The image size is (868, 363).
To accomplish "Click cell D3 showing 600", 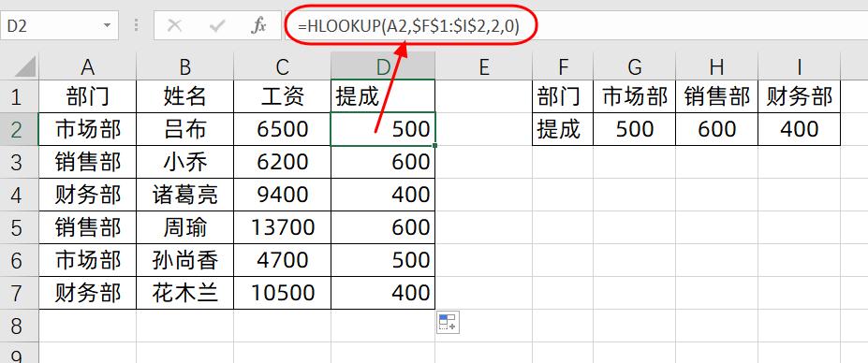I will click(383, 162).
